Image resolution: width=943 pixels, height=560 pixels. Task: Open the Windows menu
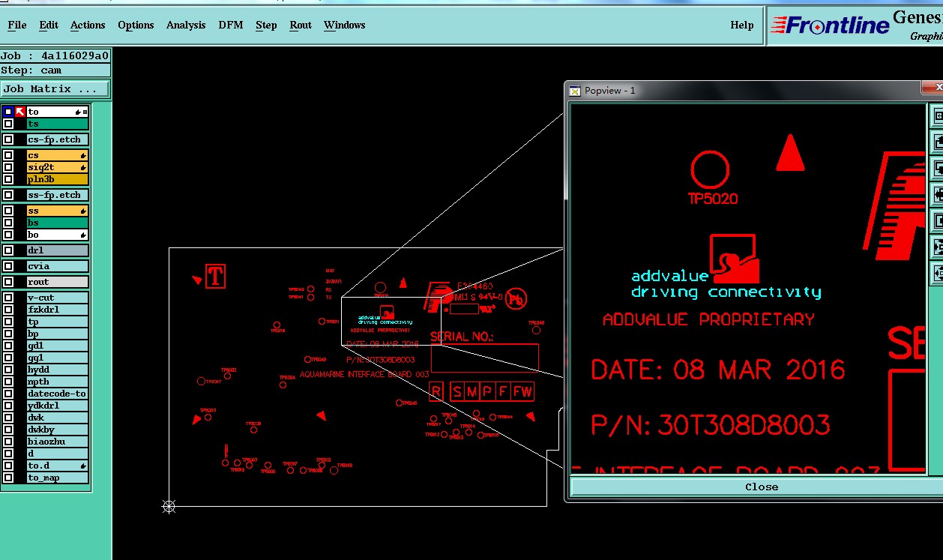345,25
